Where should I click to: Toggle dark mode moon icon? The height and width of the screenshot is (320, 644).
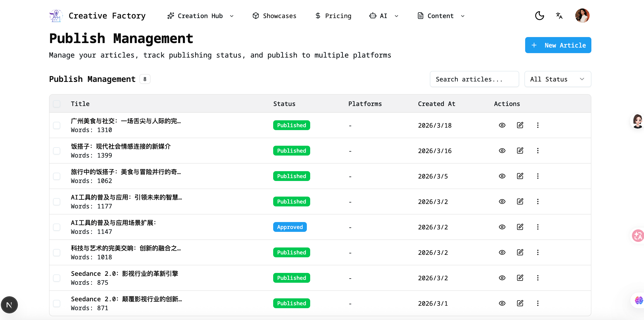pyautogui.click(x=539, y=16)
